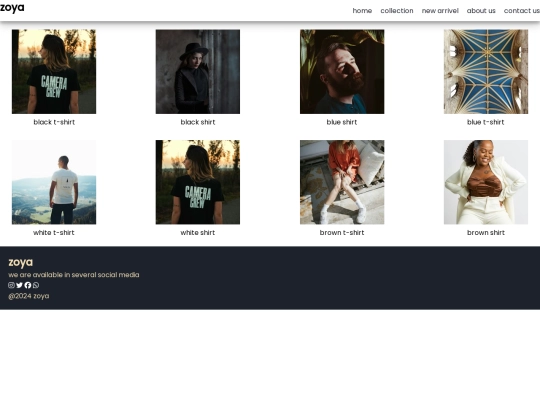Click the 'white shirt' label
Image resolution: width=540 pixels, height=405 pixels.
point(198,232)
